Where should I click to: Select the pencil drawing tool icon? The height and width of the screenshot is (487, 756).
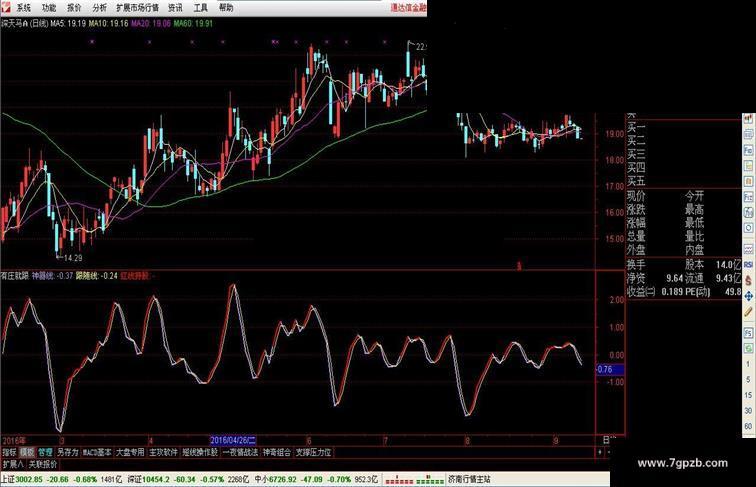[x=748, y=311]
